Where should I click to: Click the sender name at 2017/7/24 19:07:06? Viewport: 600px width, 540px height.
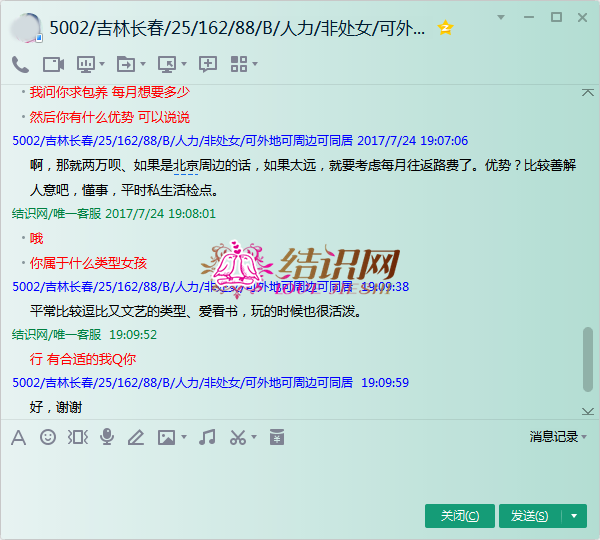(183, 141)
